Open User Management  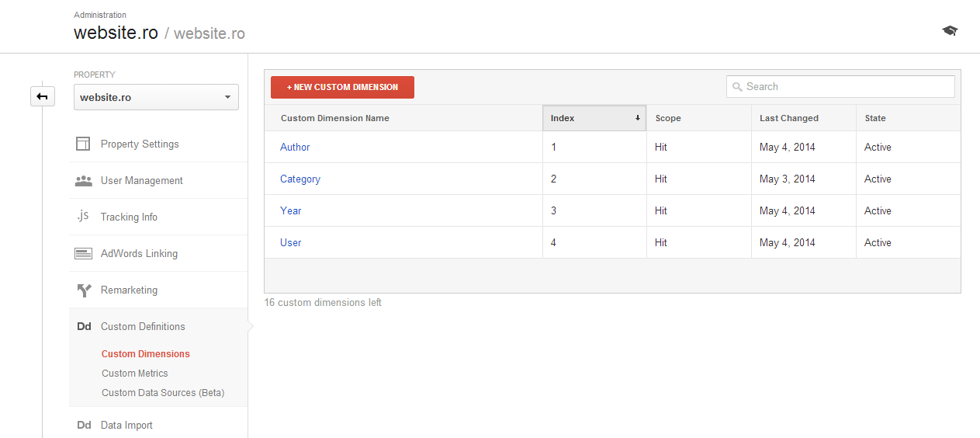142,180
